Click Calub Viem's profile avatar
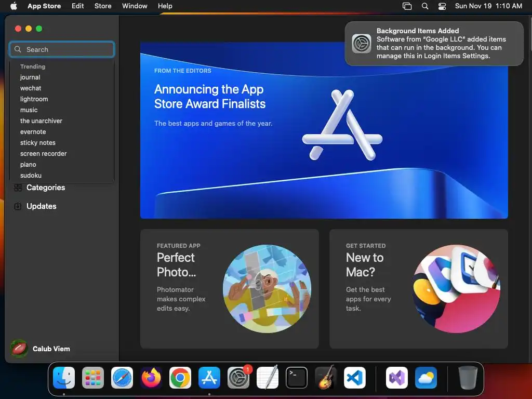The image size is (532, 399). tap(19, 349)
